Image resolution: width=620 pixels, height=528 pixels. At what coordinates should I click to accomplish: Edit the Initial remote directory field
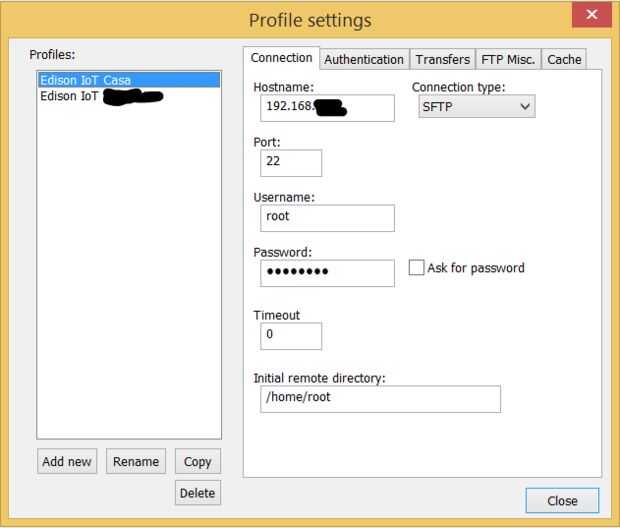click(x=379, y=398)
